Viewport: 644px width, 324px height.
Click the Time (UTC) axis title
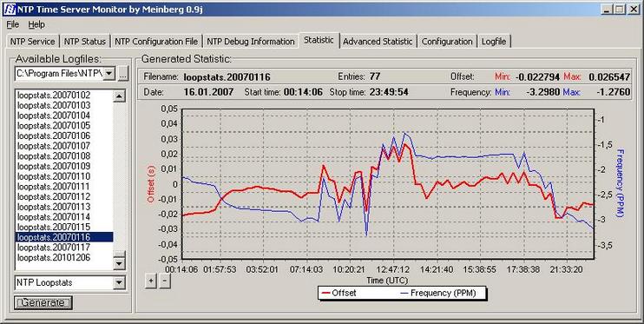[387, 281]
